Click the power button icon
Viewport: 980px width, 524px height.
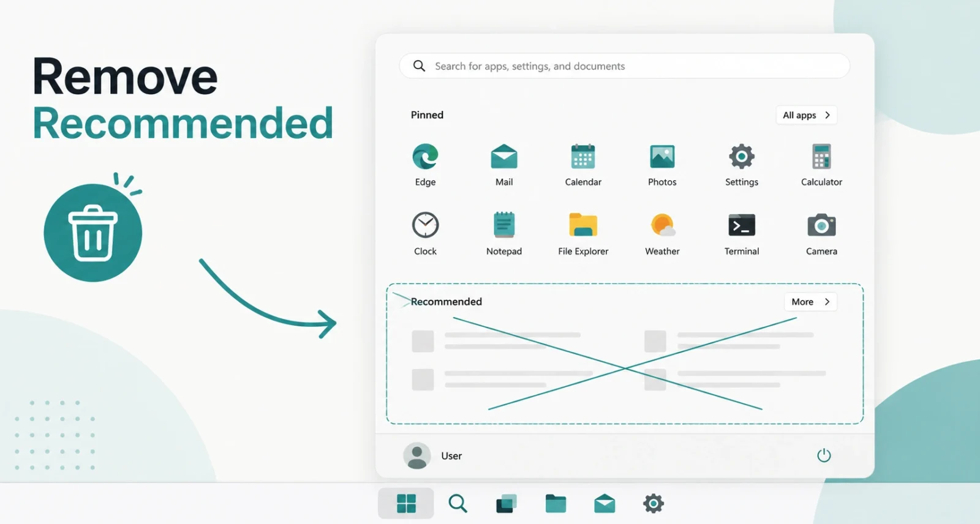click(824, 455)
